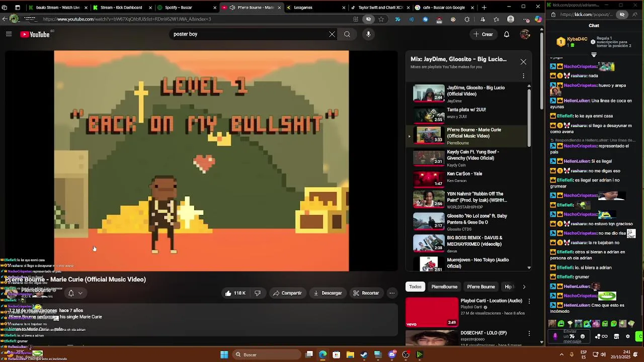This screenshot has width=644, height=362.
Task: Click the Descargar download button
Action: (x=328, y=293)
